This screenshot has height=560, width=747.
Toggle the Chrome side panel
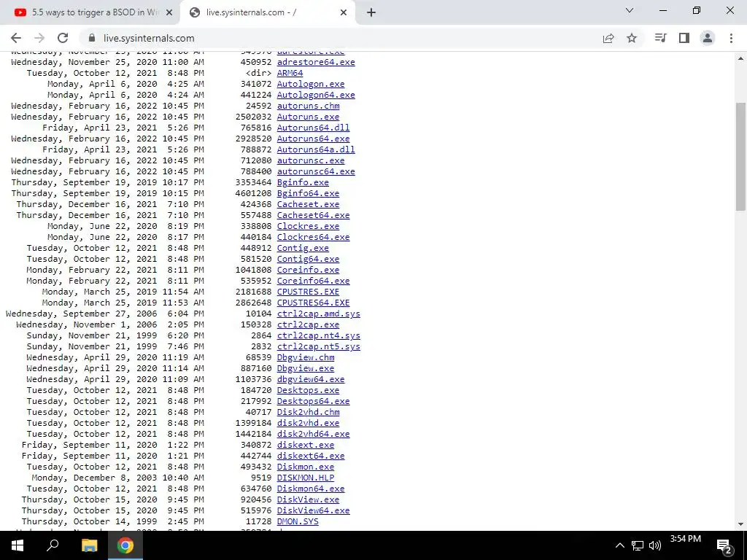pos(684,38)
